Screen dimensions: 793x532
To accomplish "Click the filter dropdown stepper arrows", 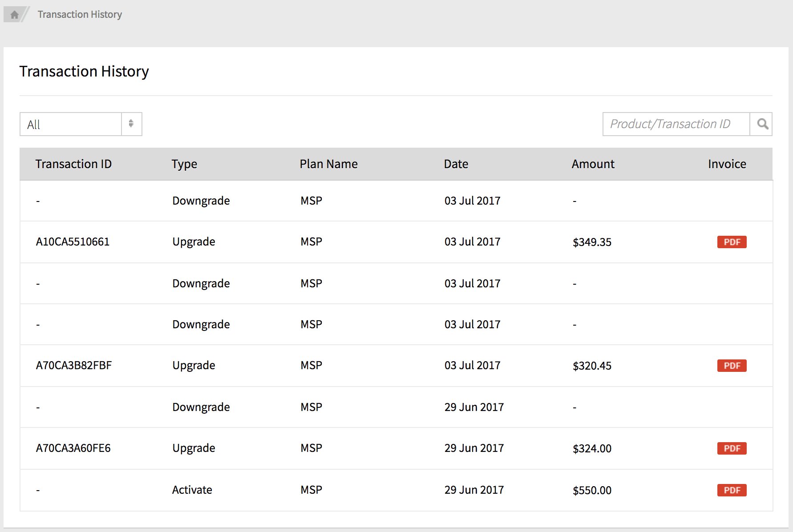I will (x=131, y=124).
